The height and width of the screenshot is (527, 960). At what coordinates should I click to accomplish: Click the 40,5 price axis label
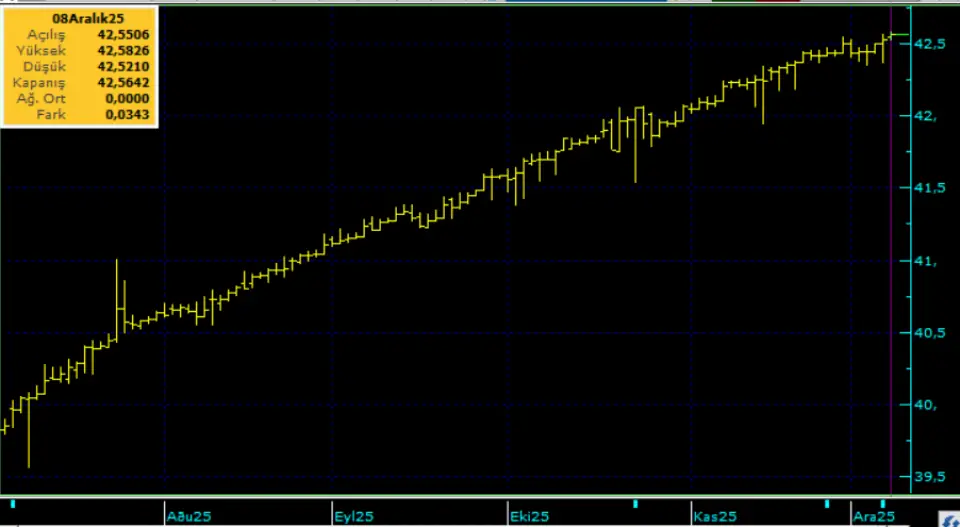pos(929,333)
